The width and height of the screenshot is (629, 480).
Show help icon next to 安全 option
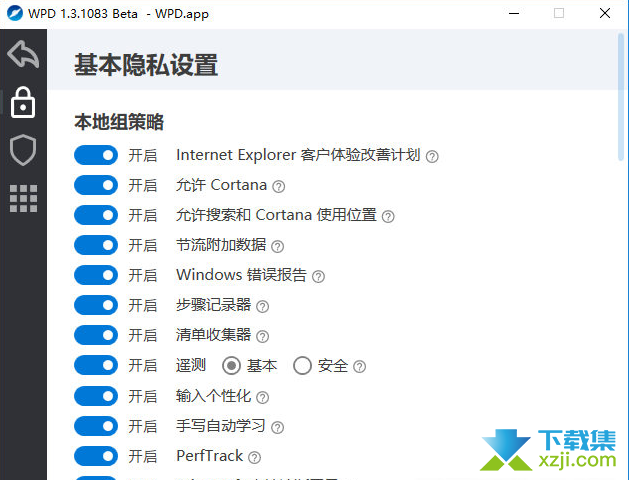click(x=359, y=367)
